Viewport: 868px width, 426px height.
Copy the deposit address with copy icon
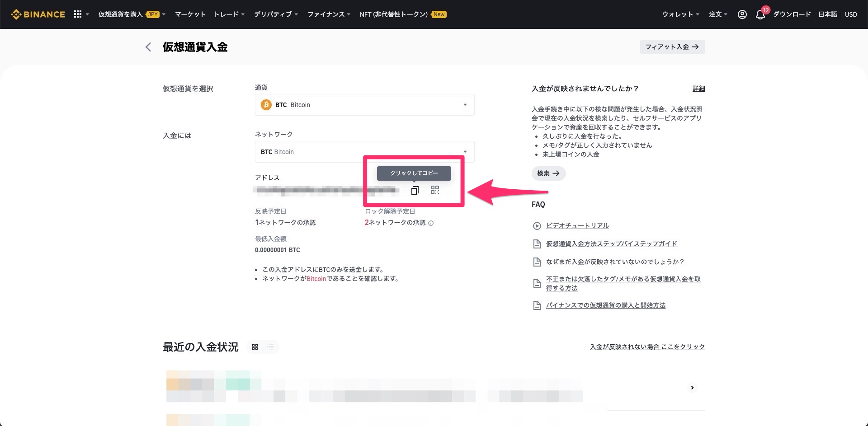(x=415, y=191)
